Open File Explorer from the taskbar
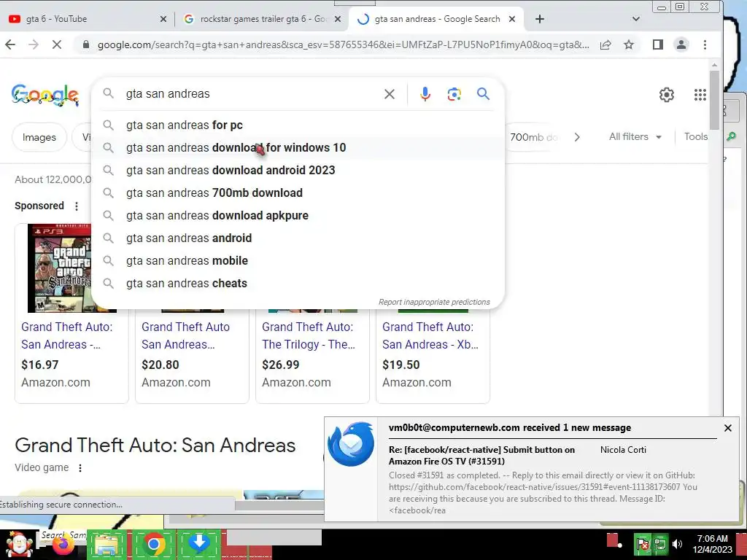The width and height of the screenshot is (747, 560). coord(107,544)
